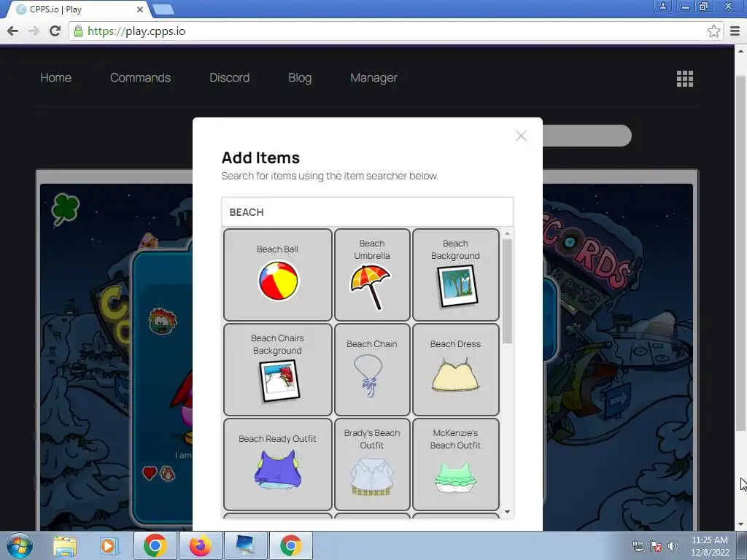Open the network tray icon
The width and height of the screenshot is (747, 560).
pyautogui.click(x=638, y=546)
